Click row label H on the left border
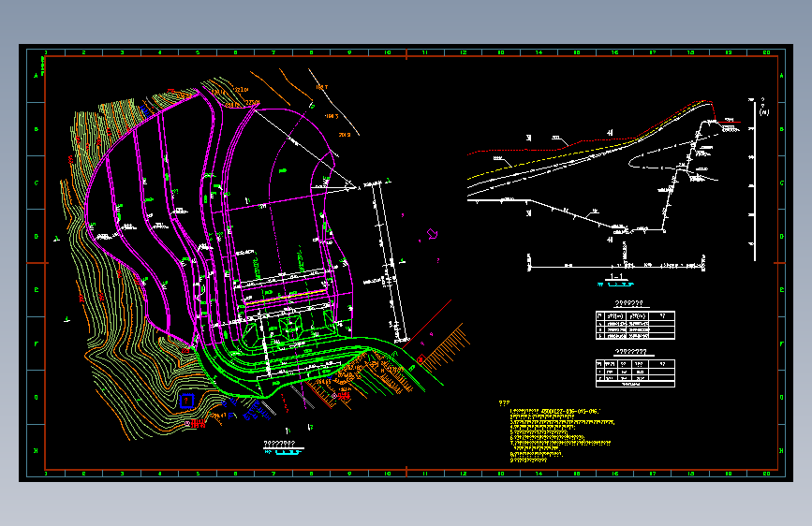812x526 pixels. click(37, 450)
